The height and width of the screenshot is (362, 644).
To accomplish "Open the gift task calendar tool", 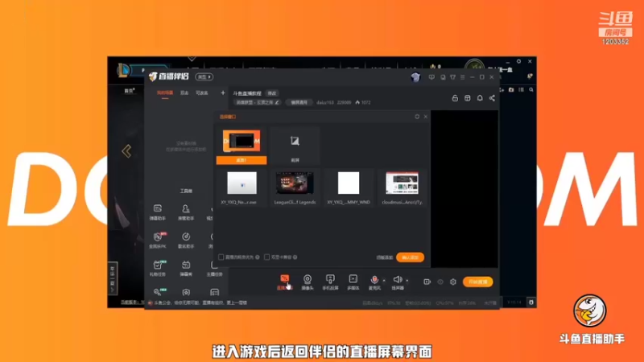I will pos(158,268).
